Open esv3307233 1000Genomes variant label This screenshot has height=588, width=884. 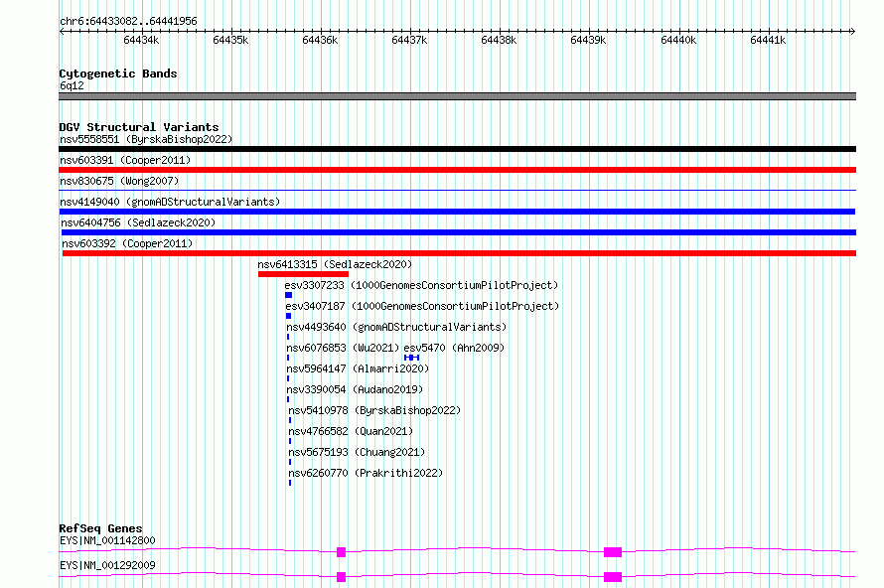tap(421, 285)
